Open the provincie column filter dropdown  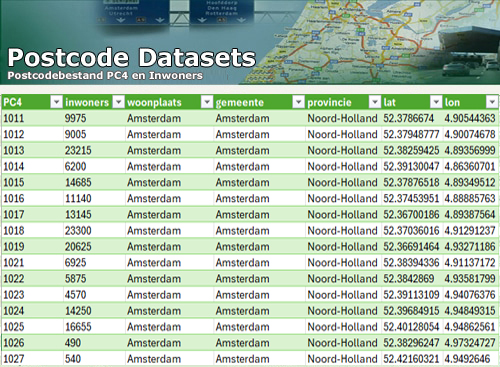click(375, 102)
